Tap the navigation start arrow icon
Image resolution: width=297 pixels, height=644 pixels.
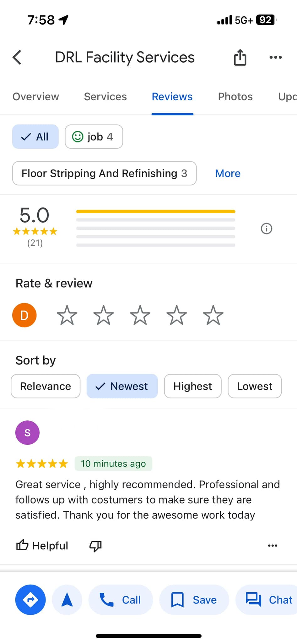(67, 600)
